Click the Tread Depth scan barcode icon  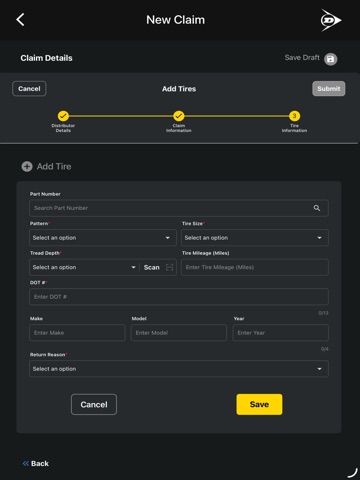tap(169, 267)
